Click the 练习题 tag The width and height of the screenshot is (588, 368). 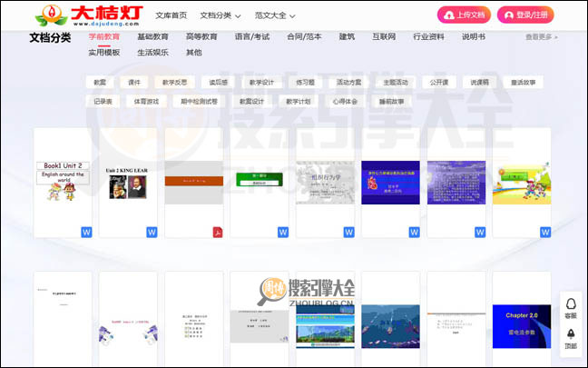[305, 83]
